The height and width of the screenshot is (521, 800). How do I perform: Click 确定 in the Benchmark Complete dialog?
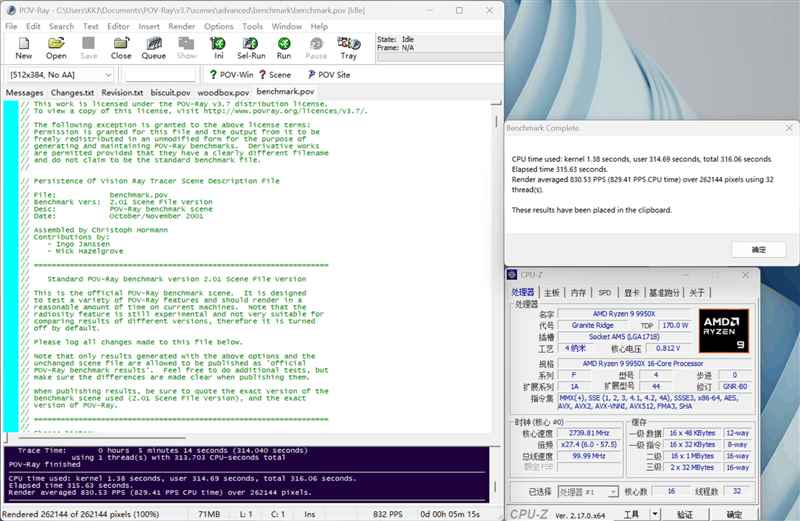point(758,249)
